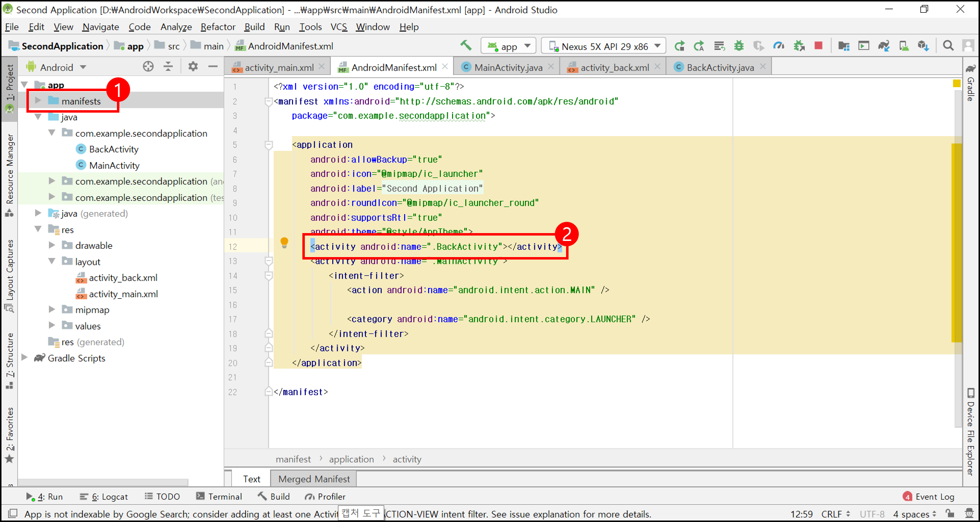Open the Analyze menu
980x522 pixels.
tap(176, 27)
